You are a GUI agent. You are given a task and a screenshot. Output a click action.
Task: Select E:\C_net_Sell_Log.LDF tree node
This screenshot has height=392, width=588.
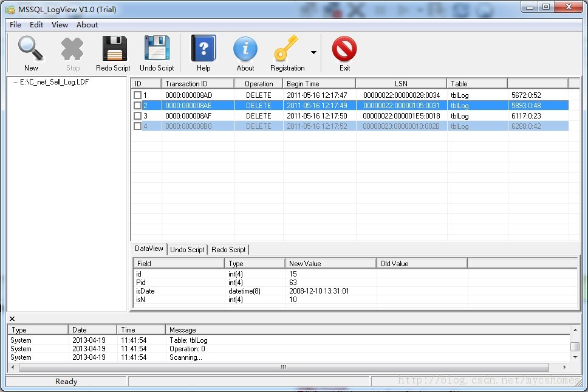[x=55, y=82]
